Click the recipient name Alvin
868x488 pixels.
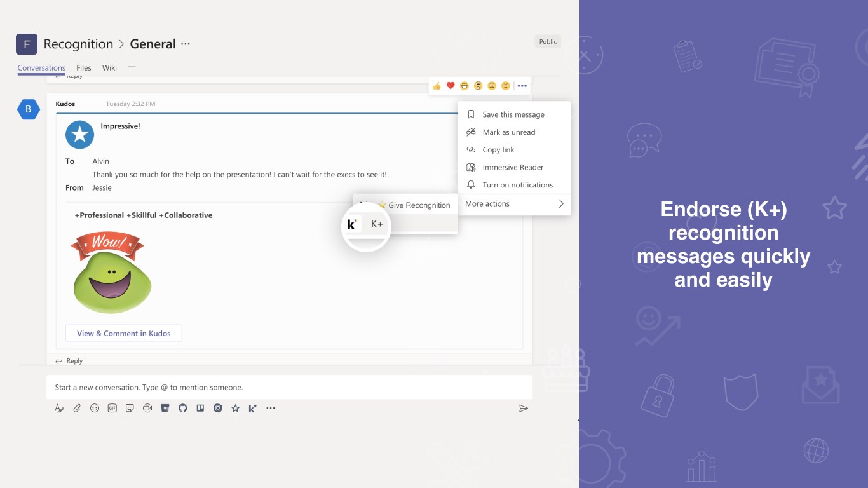click(101, 161)
